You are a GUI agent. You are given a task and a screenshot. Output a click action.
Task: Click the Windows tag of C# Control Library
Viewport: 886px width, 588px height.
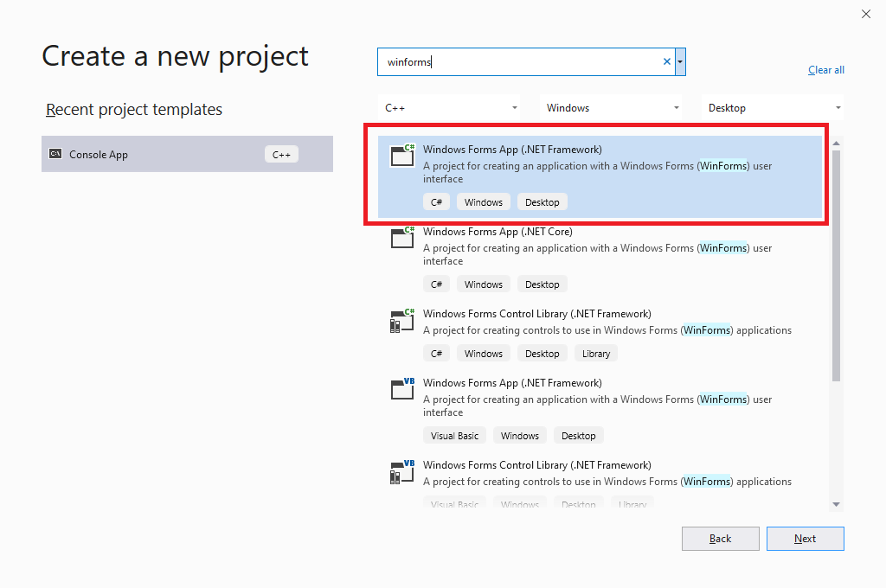[484, 354]
